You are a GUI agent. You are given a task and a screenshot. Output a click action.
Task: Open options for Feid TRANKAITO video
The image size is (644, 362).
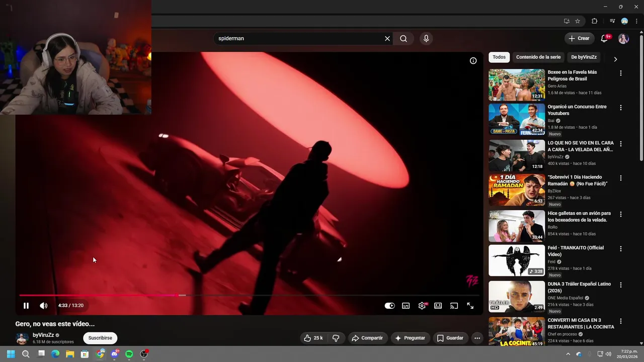tap(620, 249)
